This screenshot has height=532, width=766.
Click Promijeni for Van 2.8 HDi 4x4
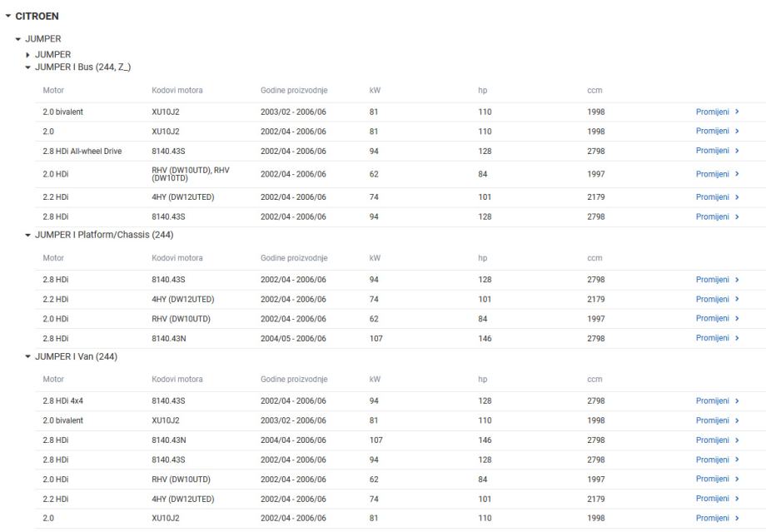(717, 400)
